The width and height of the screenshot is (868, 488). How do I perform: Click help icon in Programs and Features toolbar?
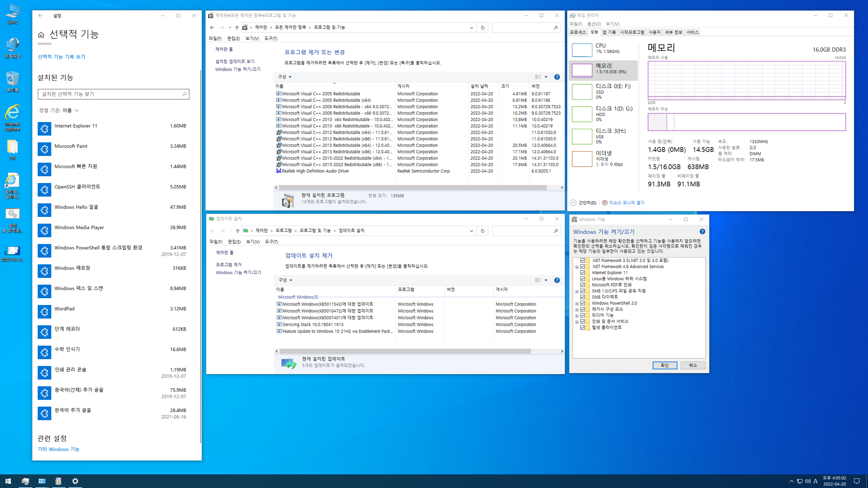557,77
